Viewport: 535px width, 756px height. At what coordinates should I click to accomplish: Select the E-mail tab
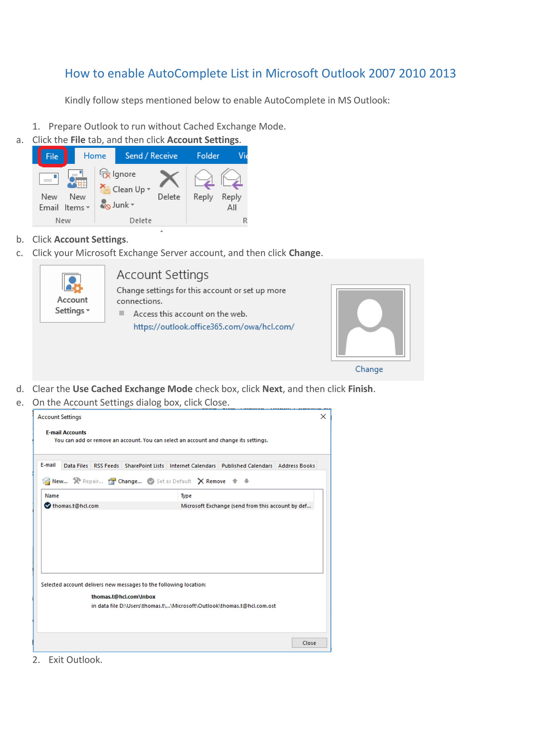tap(48, 465)
